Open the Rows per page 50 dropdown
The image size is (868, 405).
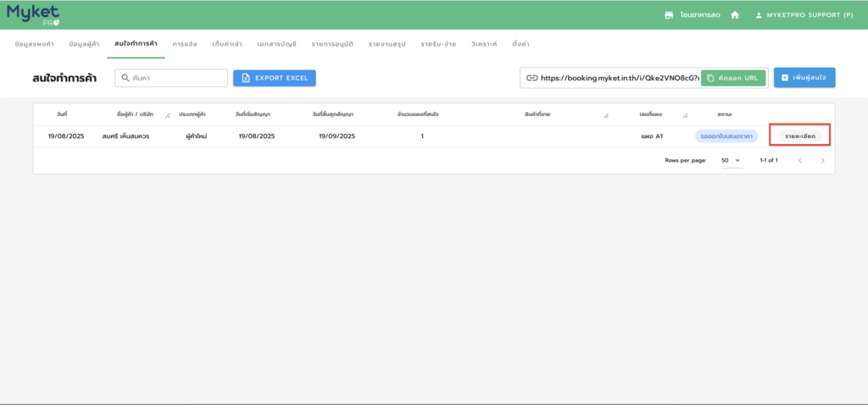pyautogui.click(x=730, y=160)
